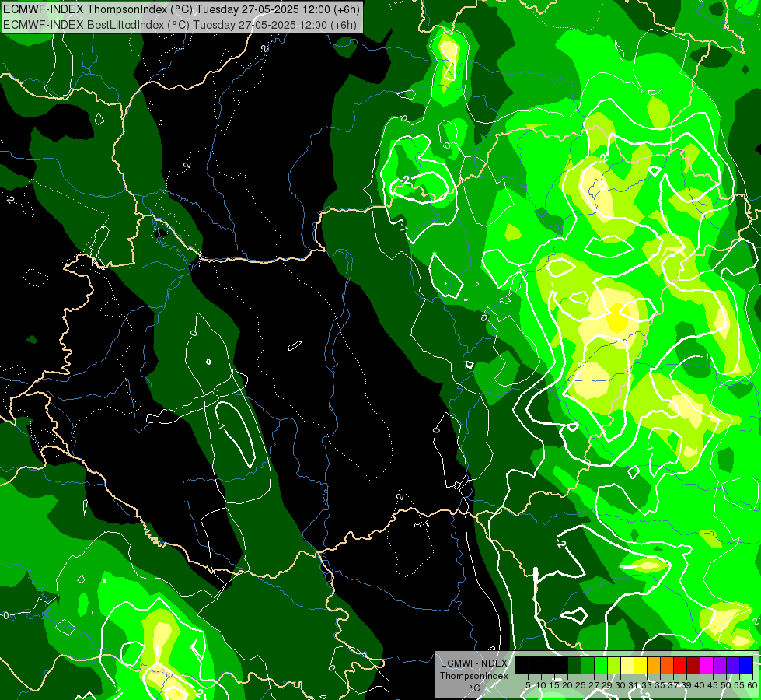Click the dark red 39–40 legend swatch
The image size is (761, 700).
click(693, 665)
